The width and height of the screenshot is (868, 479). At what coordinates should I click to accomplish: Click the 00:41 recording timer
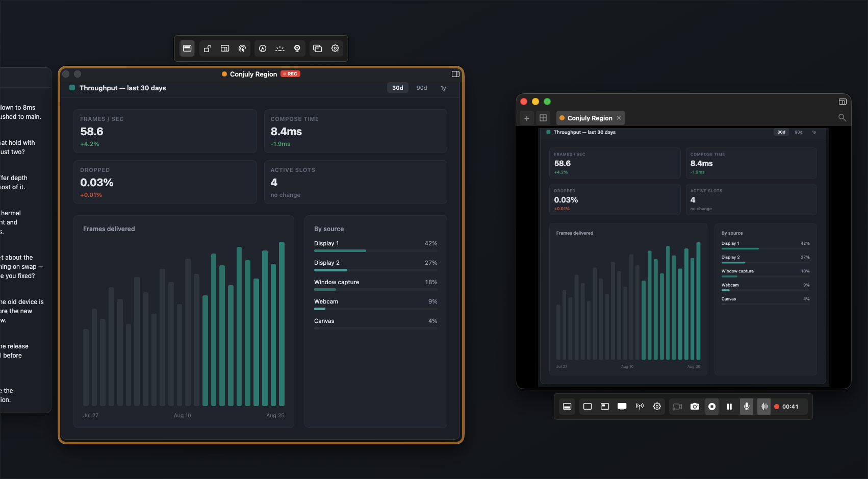pos(790,407)
